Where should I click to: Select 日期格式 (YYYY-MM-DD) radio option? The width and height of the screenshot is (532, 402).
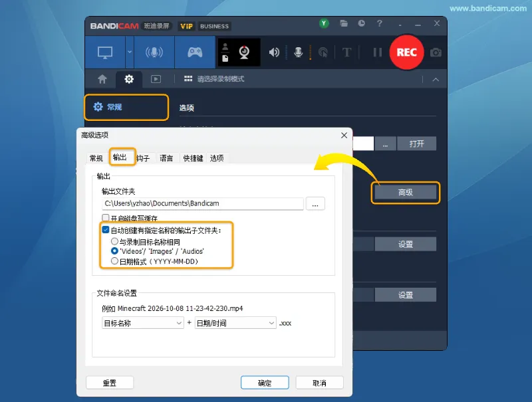(114, 261)
